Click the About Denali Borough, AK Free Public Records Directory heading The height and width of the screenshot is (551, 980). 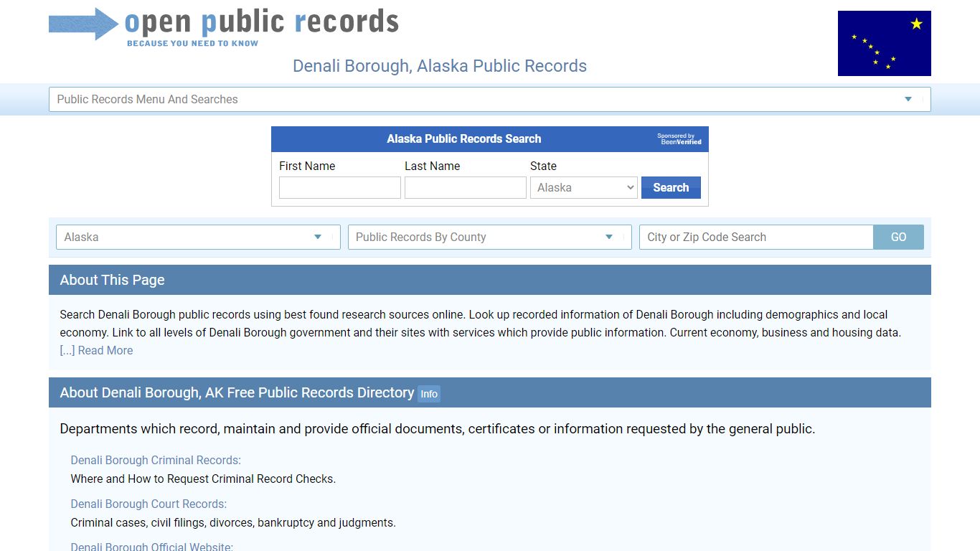[237, 392]
